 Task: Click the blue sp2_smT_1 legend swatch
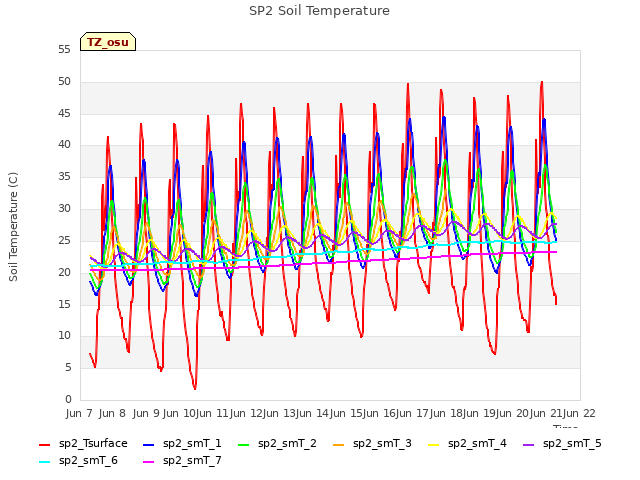click(x=149, y=444)
